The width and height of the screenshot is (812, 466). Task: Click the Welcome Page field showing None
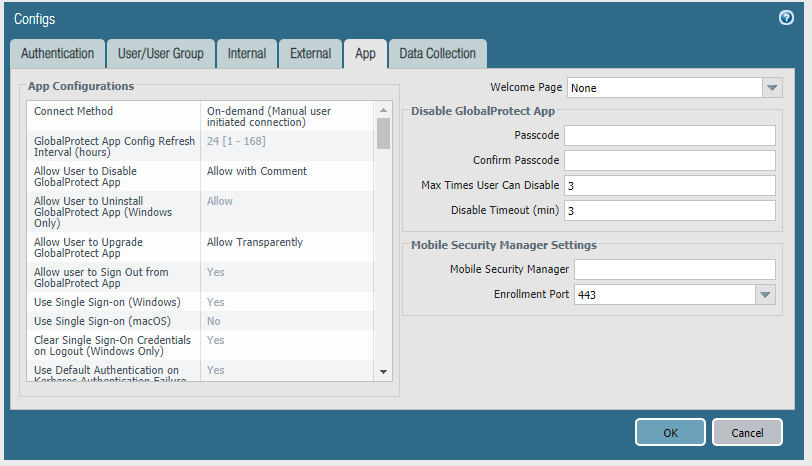(665, 88)
